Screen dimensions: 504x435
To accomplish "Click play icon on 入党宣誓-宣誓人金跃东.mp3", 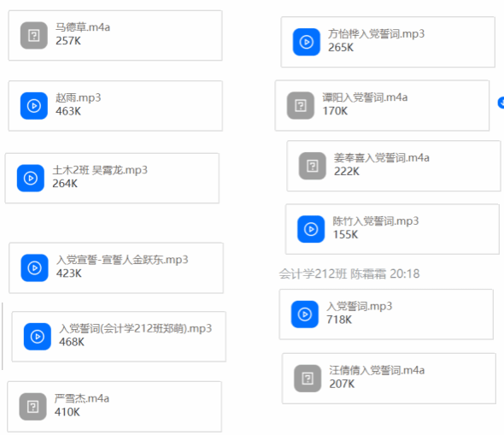I will (x=34, y=267).
